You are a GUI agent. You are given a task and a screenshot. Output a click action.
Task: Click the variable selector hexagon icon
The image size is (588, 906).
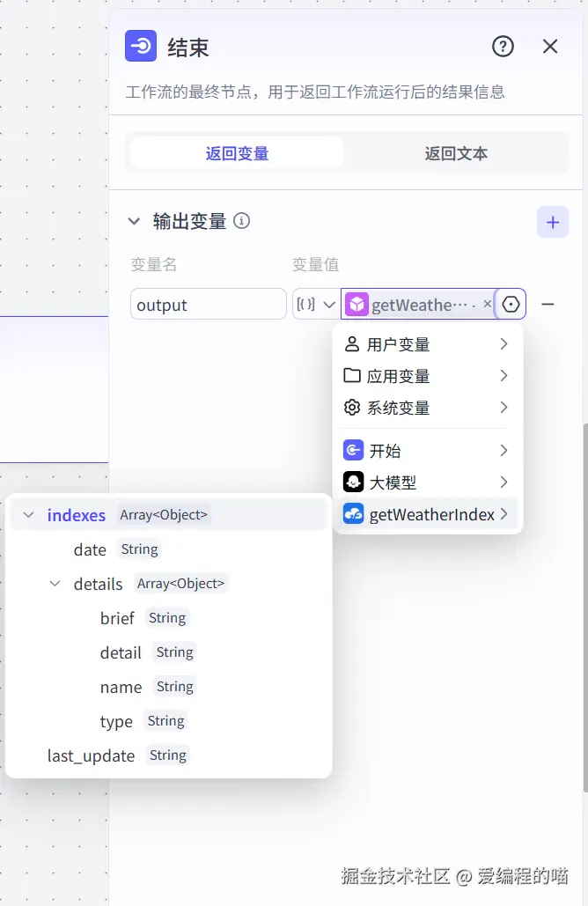tap(511, 304)
